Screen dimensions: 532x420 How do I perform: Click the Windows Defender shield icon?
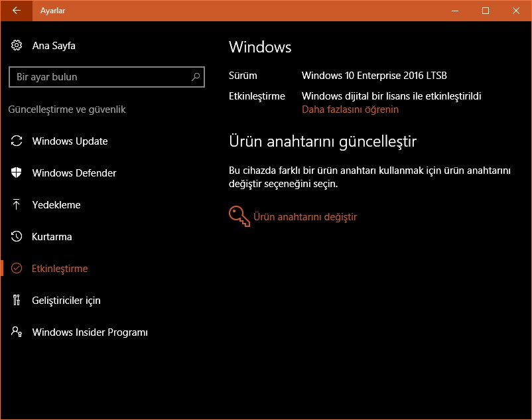tap(17, 173)
